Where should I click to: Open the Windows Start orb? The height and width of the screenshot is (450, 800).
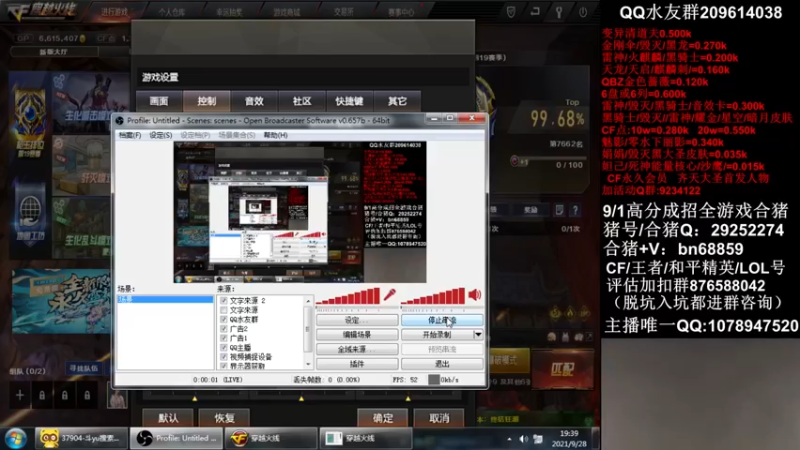tap(15, 438)
